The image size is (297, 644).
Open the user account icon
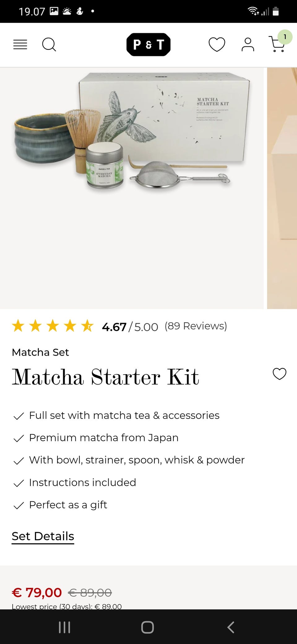click(248, 45)
